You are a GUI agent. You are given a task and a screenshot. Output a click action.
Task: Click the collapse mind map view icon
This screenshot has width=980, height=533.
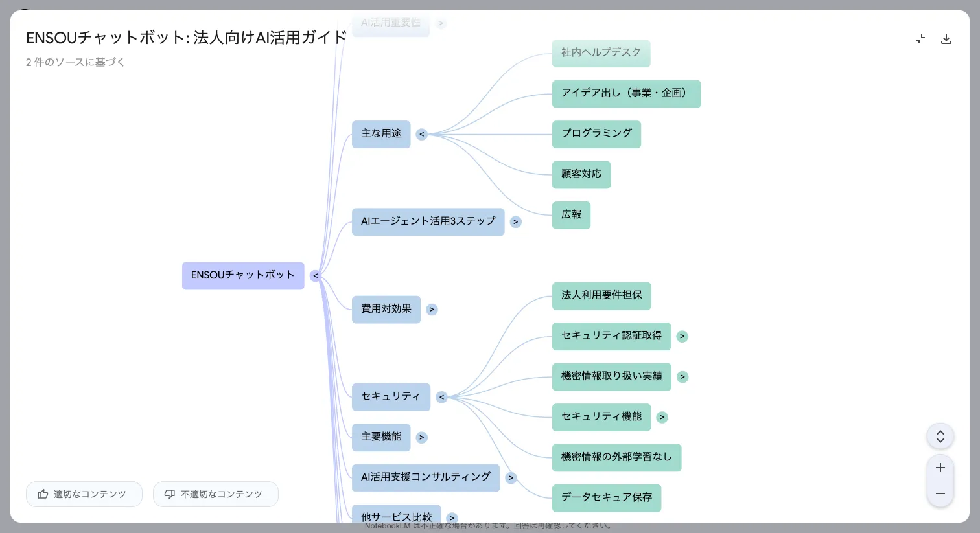click(x=920, y=39)
